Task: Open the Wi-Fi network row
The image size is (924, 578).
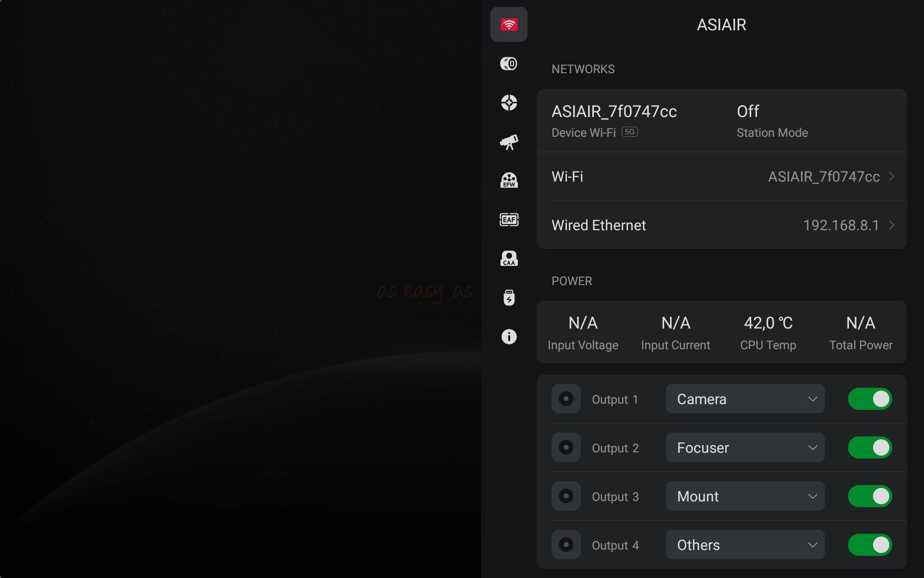Action: (x=722, y=177)
